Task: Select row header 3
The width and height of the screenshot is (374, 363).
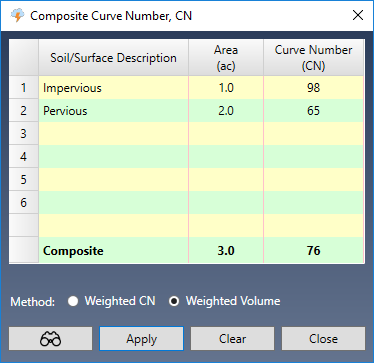Action: pos(24,134)
